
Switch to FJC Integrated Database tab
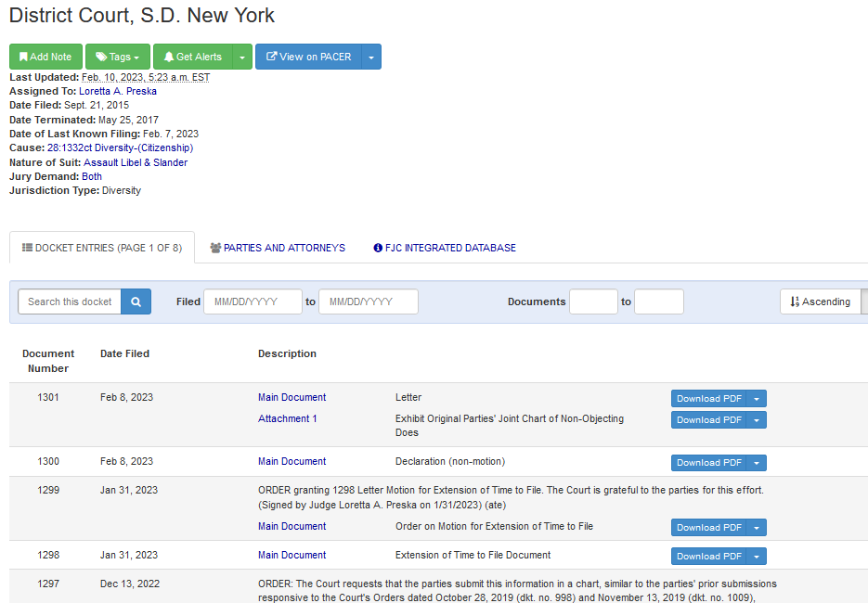[445, 248]
